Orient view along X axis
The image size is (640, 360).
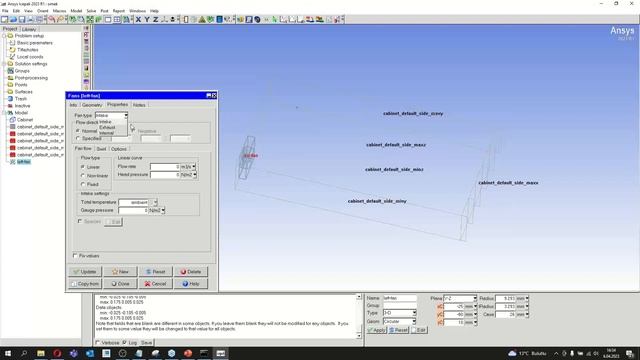click(x=138, y=19)
